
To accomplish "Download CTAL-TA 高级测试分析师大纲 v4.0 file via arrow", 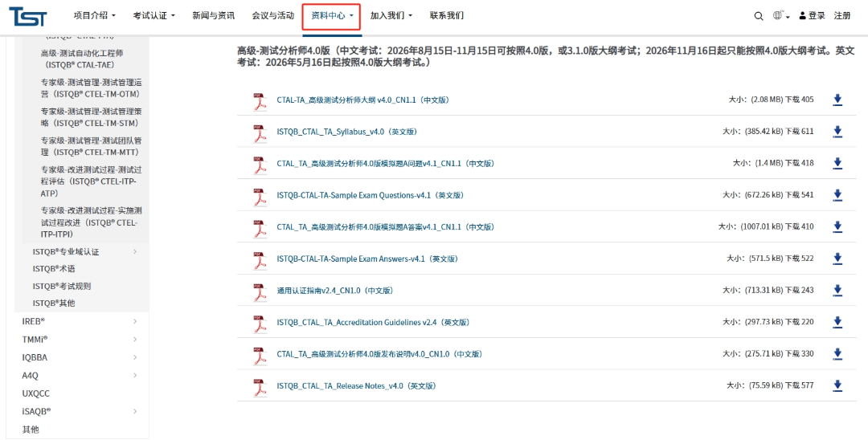I will point(837,100).
